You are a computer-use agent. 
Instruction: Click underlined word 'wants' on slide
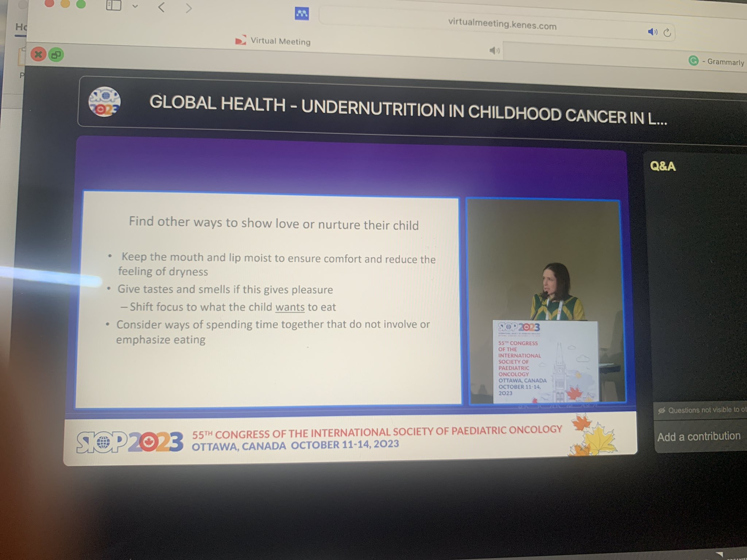(290, 307)
